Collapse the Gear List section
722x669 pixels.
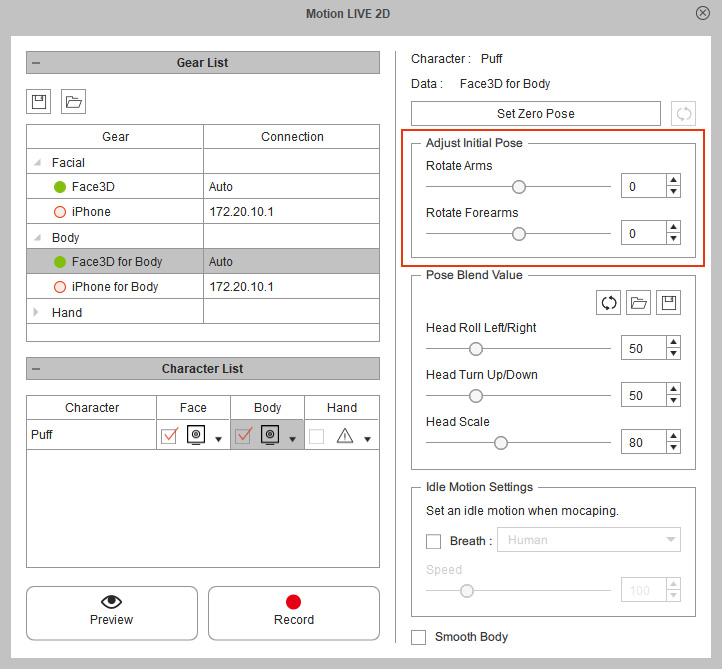pos(37,63)
